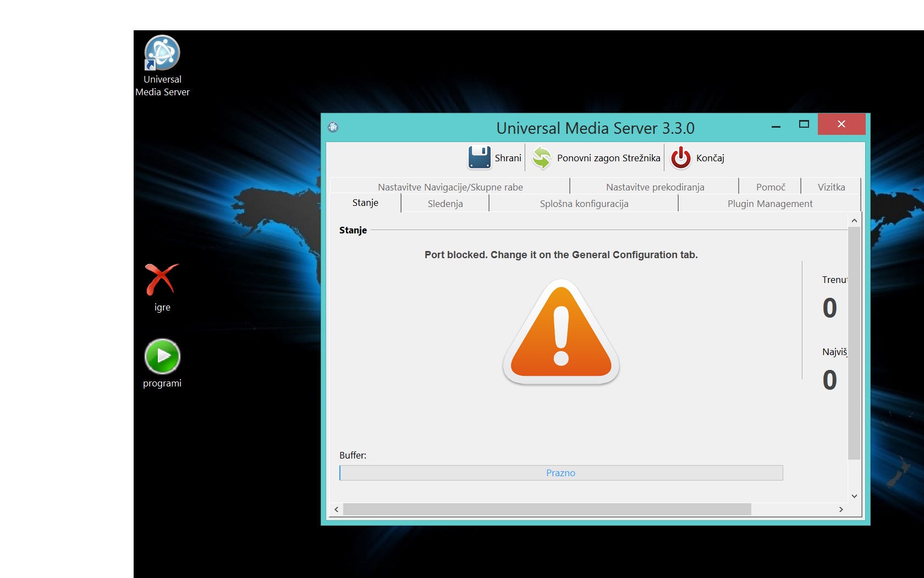The height and width of the screenshot is (578, 924).
Task: Open the Vizitka tab
Action: pyautogui.click(x=831, y=187)
